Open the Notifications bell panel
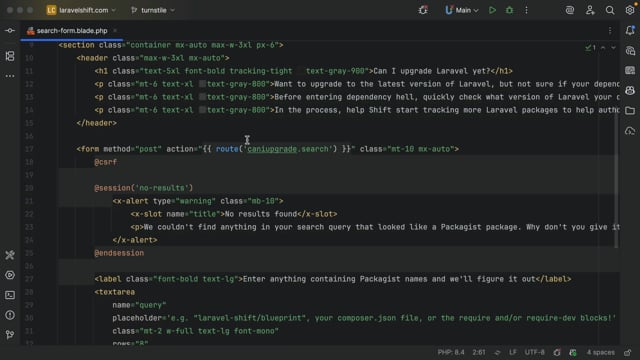Image resolution: width=640 pixels, height=360 pixels. pyautogui.click(x=630, y=31)
